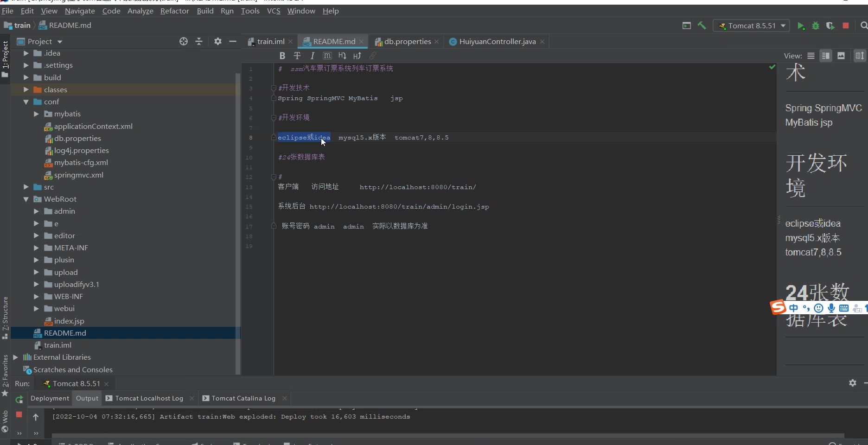
Task: Expand the .idea folder
Action: pos(26,53)
